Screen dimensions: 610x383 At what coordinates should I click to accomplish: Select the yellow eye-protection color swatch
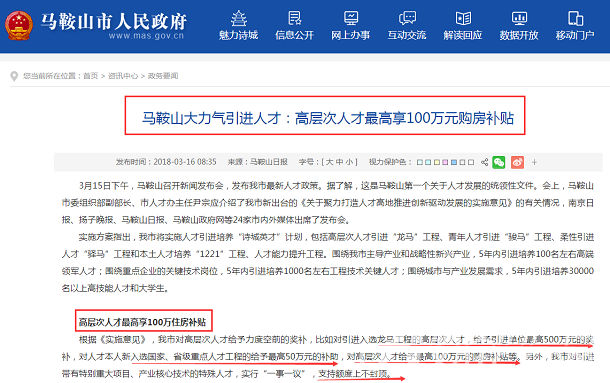coord(436,162)
